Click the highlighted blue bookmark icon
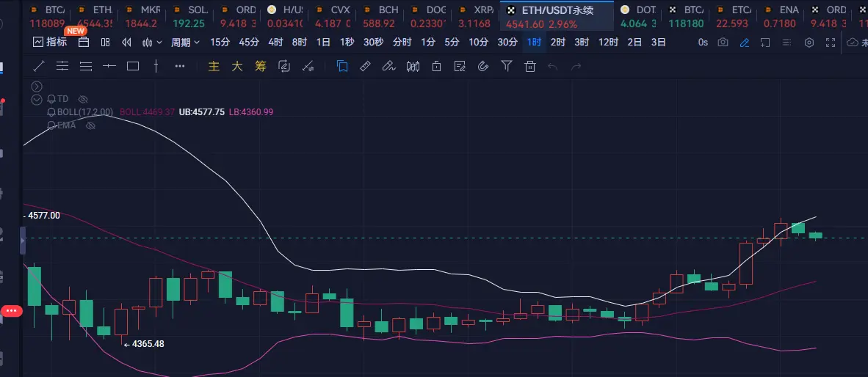The image size is (868, 377). (x=342, y=66)
